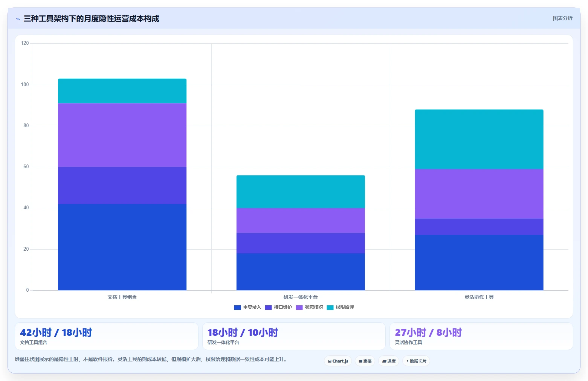Toggle the 状态核对 legend swatch
This screenshot has width=588, height=381.
click(x=299, y=308)
